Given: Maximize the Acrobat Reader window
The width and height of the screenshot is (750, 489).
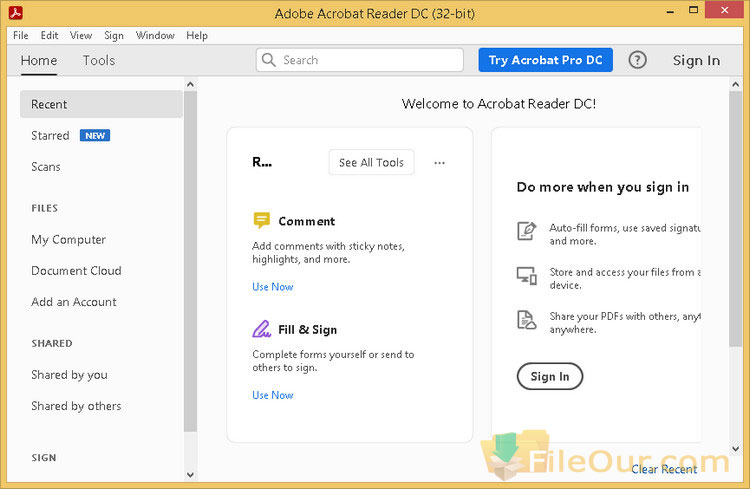Looking at the screenshot, I should point(694,11).
